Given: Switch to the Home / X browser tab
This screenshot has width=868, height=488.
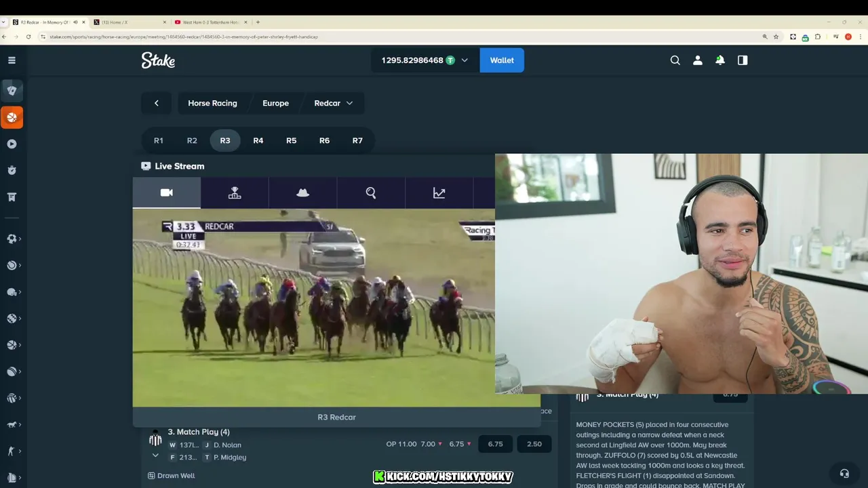Looking at the screenshot, I should pos(129,22).
